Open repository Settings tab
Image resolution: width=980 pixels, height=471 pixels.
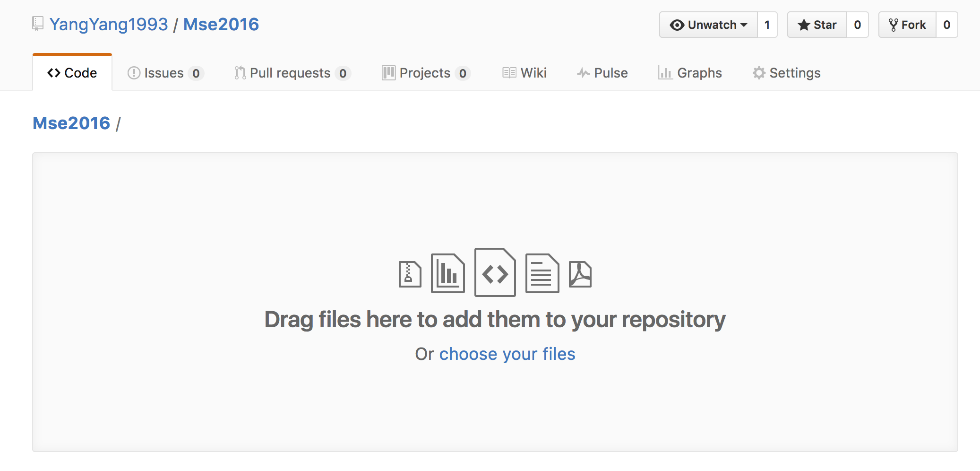(787, 73)
